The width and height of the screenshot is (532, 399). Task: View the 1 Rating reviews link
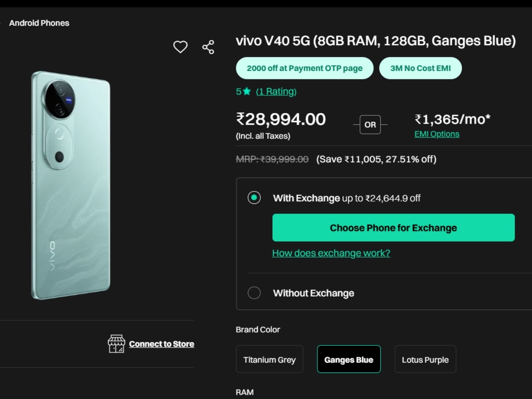[x=276, y=92]
